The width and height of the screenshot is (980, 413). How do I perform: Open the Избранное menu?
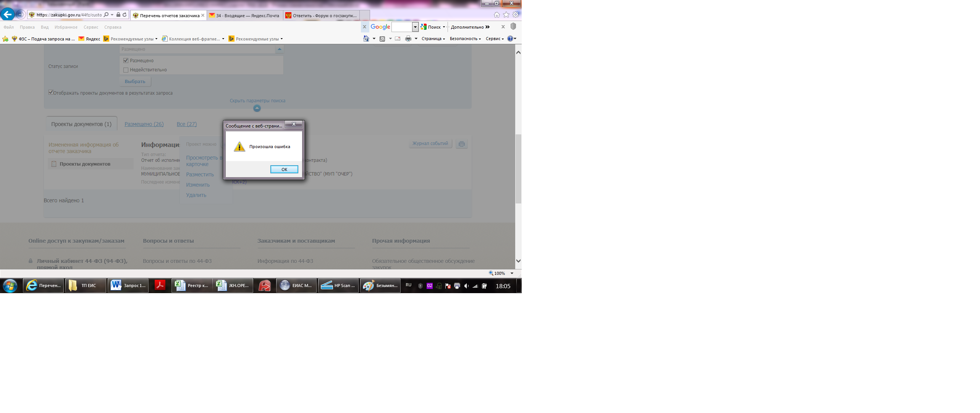click(x=66, y=27)
